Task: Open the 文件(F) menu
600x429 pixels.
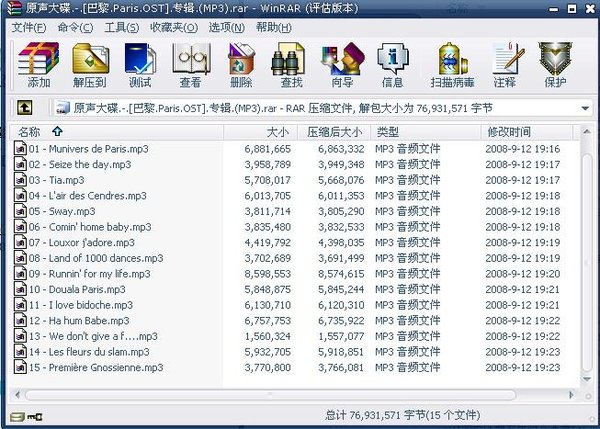Action: (29, 28)
